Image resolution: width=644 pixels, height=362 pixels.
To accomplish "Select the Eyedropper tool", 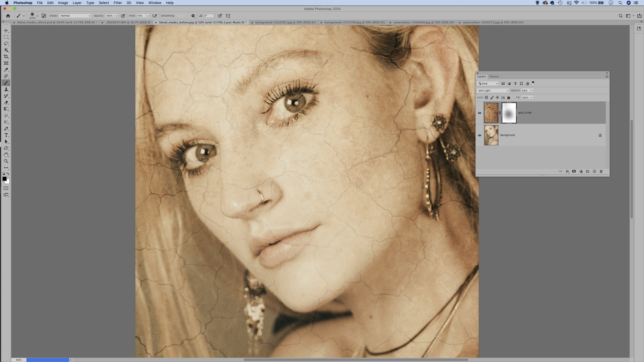I will point(6,70).
